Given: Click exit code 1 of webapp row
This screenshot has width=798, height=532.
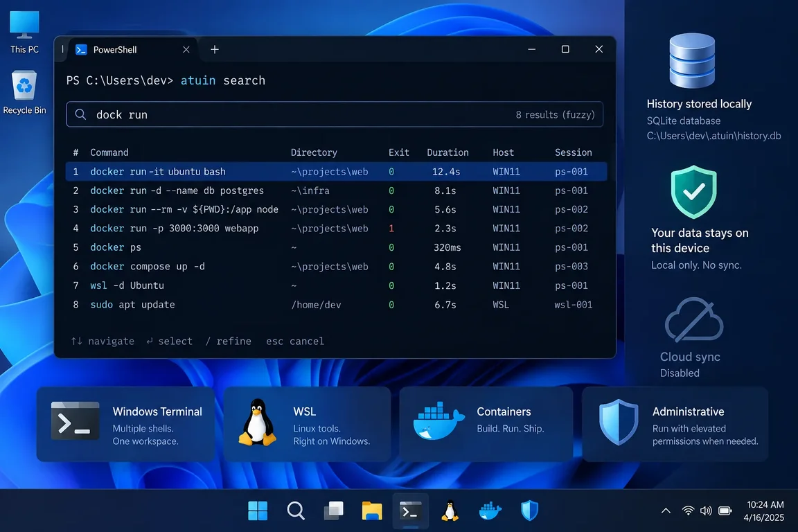Looking at the screenshot, I should coord(391,228).
